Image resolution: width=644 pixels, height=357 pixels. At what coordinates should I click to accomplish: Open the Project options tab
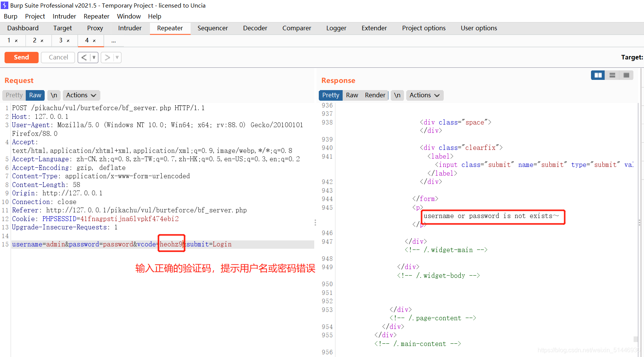point(424,28)
